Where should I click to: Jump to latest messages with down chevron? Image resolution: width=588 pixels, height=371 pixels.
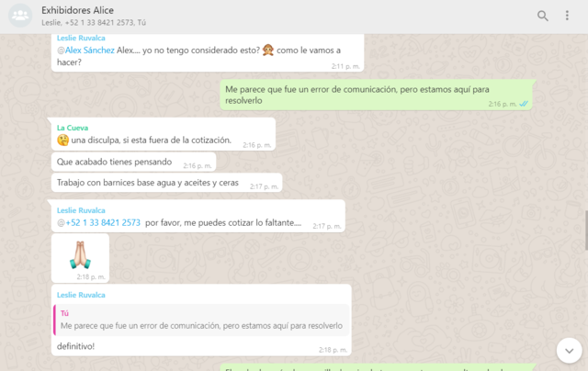[570, 351]
